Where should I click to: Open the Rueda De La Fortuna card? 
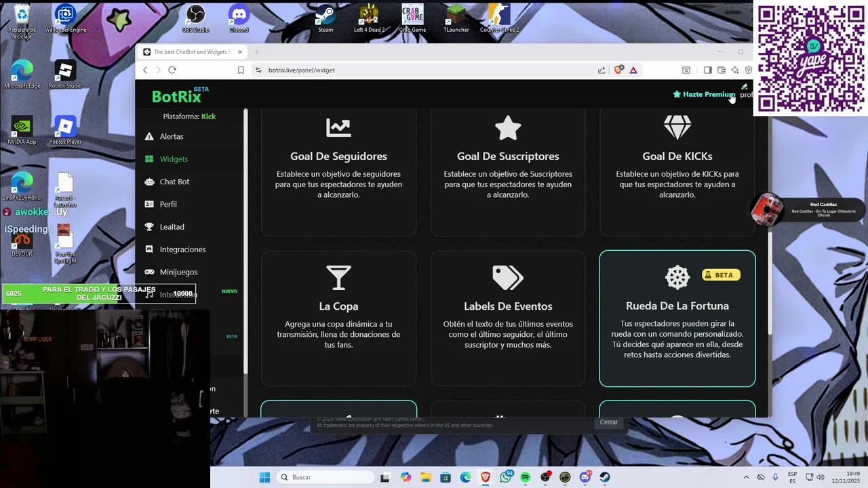click(x=677, y=319)
